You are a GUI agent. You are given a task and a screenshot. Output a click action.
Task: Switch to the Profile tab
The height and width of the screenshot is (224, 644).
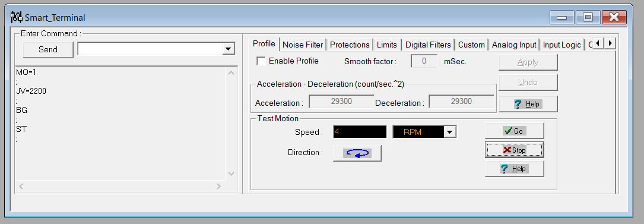(x=264, y=43)
